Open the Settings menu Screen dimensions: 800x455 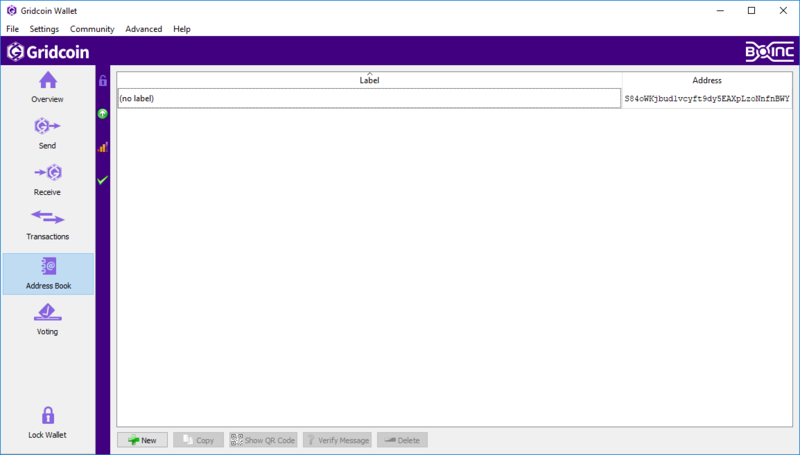[x=44, y=29]
